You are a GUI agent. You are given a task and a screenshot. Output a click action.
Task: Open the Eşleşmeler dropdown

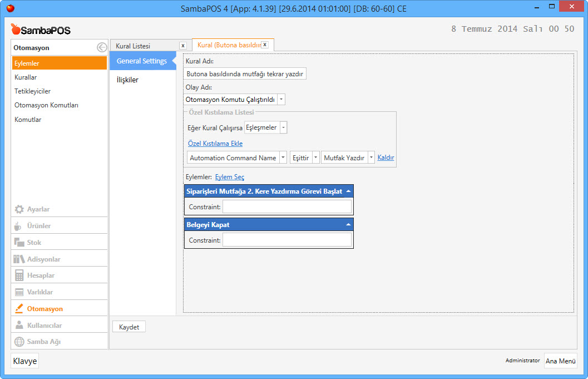(x=283, y=127)
